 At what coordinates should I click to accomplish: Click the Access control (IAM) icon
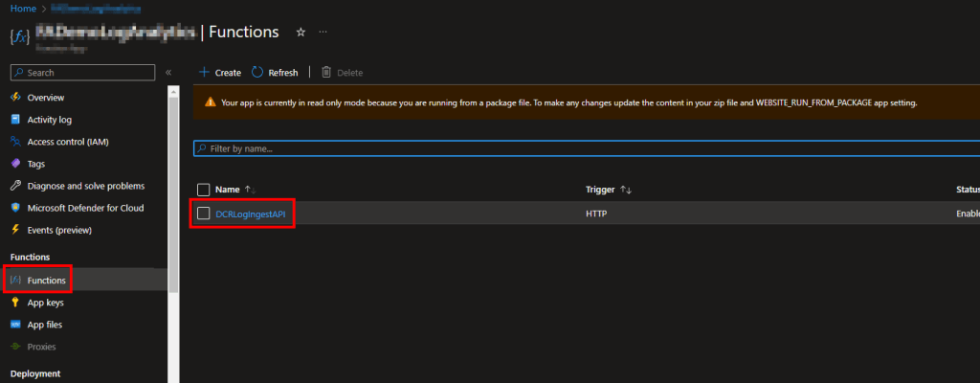point(15,142)
